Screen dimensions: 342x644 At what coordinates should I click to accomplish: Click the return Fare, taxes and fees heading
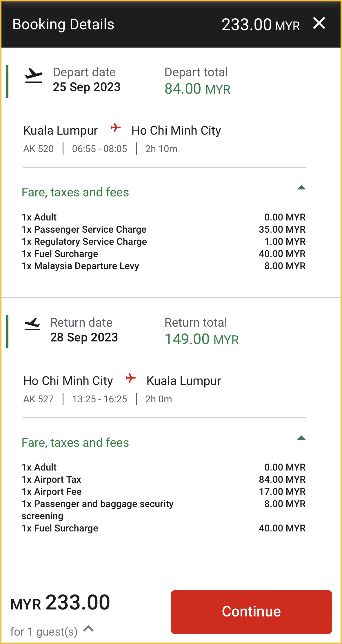[x=75, y=443]
